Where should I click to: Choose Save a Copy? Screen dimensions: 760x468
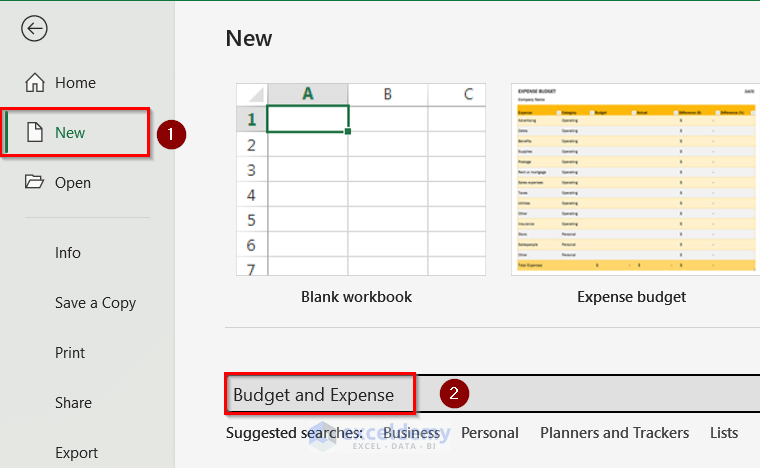(95, 303)
